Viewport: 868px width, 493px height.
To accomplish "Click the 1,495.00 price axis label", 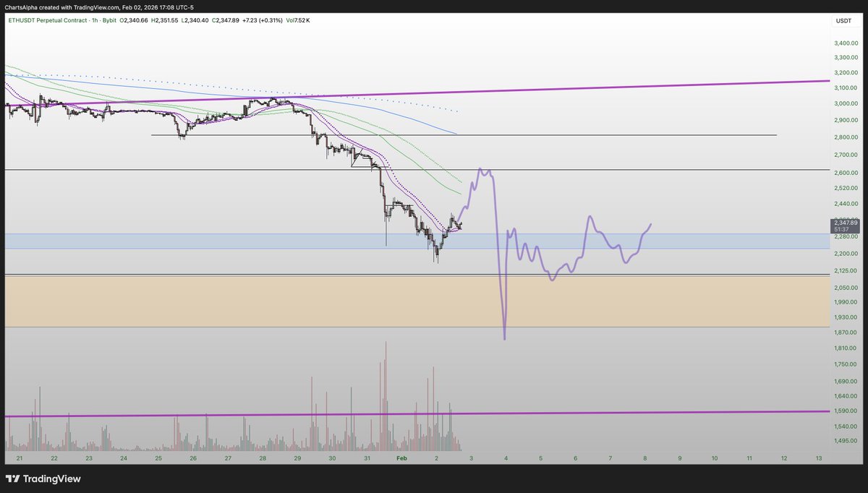I will pyautogui.click(x=845, y=440).
